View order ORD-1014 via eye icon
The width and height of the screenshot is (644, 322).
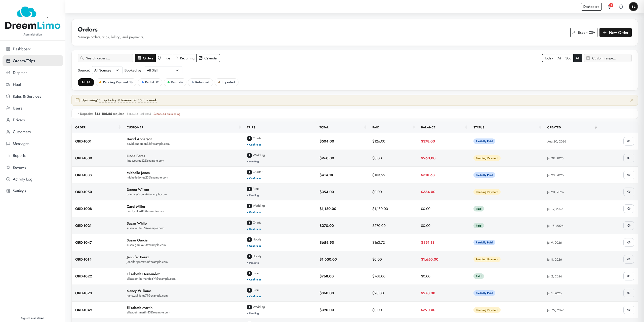coord(629,259)
